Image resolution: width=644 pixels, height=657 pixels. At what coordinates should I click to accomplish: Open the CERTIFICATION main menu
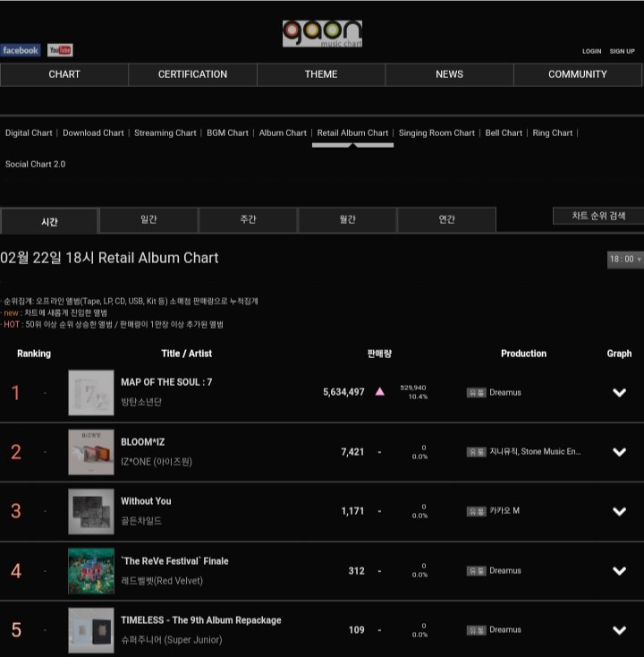(192, 74)
